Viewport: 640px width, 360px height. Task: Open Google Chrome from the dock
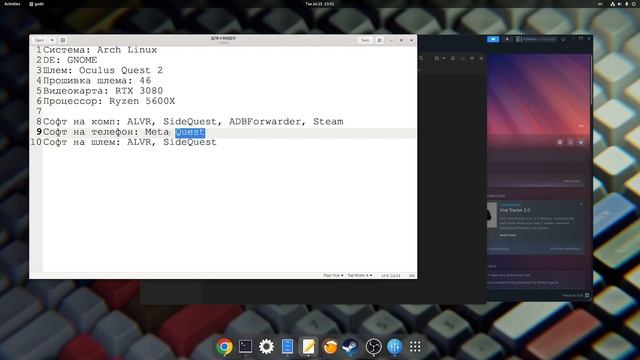[x=224, y=347]
